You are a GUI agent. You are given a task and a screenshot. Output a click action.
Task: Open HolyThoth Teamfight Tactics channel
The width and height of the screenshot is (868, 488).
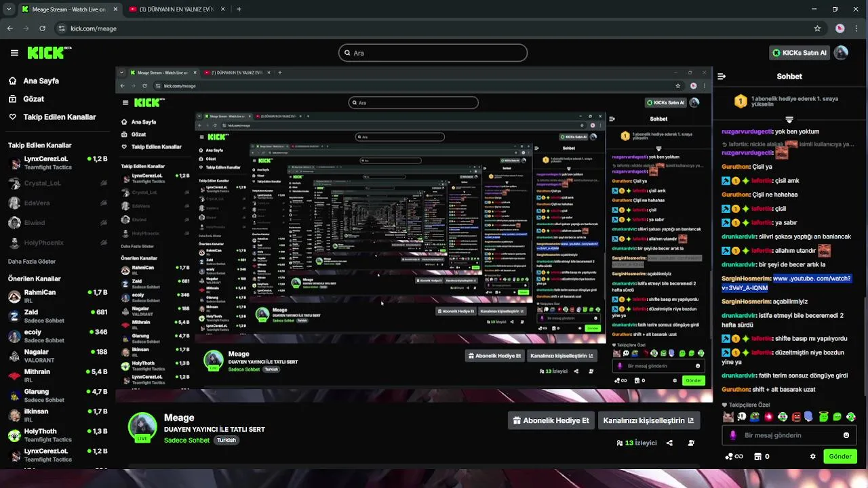tap(57, 435)
